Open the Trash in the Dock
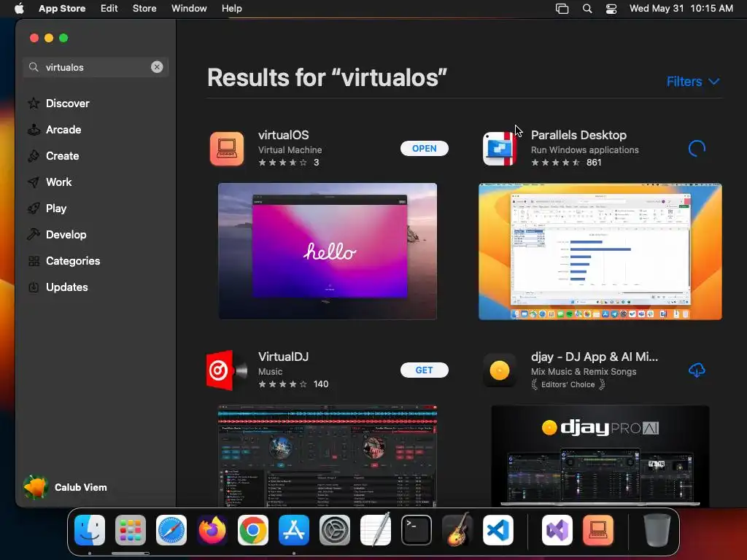This screenshot has width=747, height=560. (x=657, y=530)
